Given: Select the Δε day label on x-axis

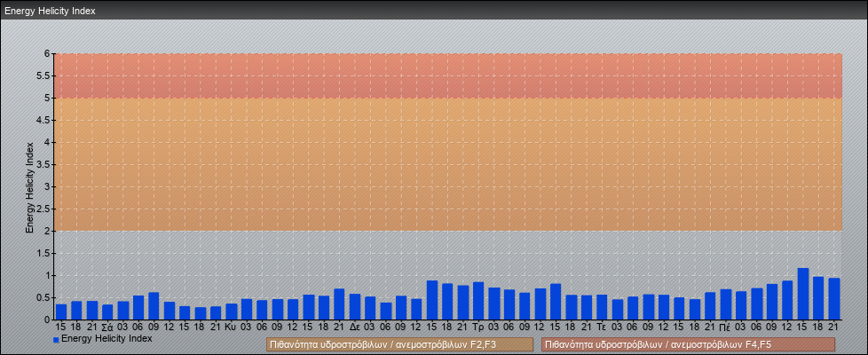Looking at the screenshot, I should (x=355, y=327).
